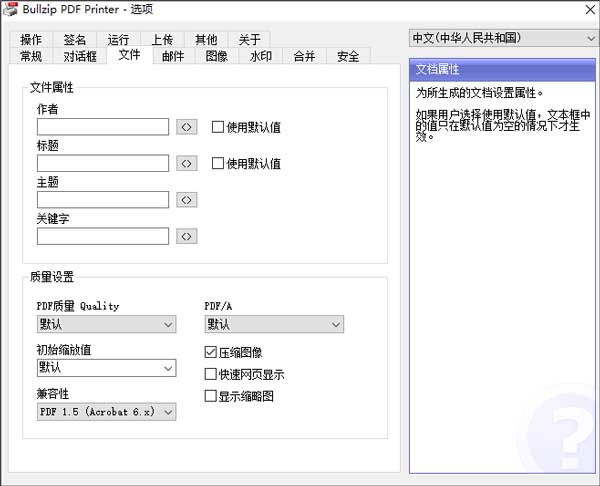Click the macro button next to 主题 field
The width and height of the screenshot is (600, 486).
(x=186, y=200)
